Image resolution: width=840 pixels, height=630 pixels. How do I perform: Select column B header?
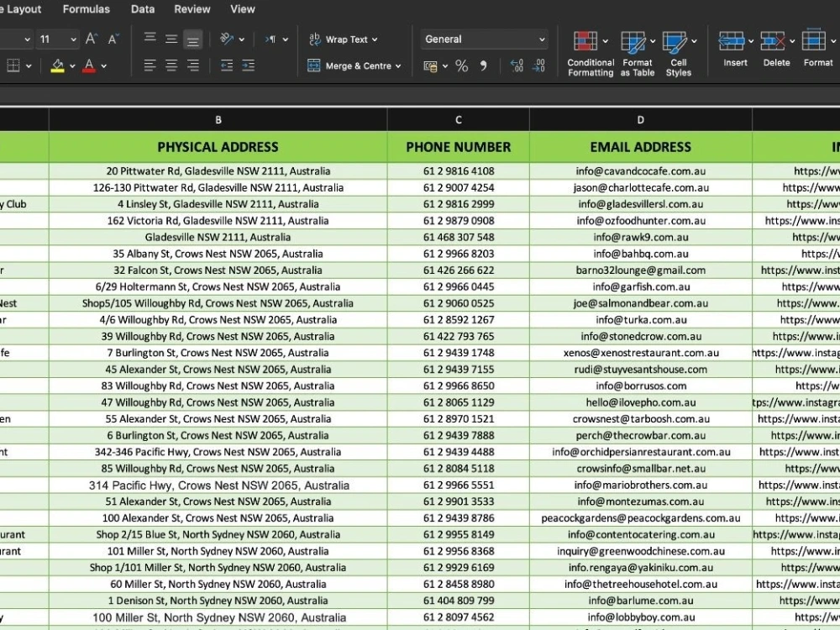218,120
